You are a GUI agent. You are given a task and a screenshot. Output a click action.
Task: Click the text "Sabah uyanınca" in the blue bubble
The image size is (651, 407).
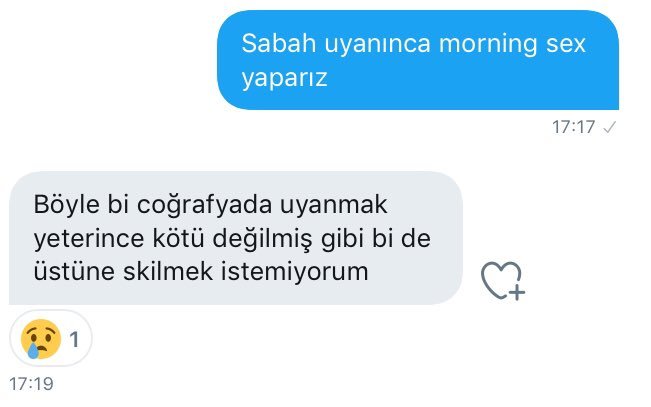tap(336, 44)
